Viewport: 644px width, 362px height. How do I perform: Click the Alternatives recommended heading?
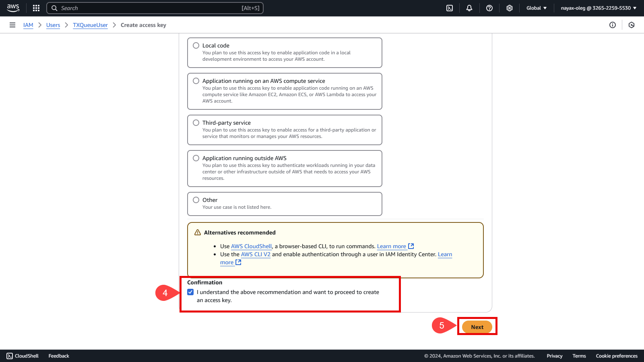(240, 232)
